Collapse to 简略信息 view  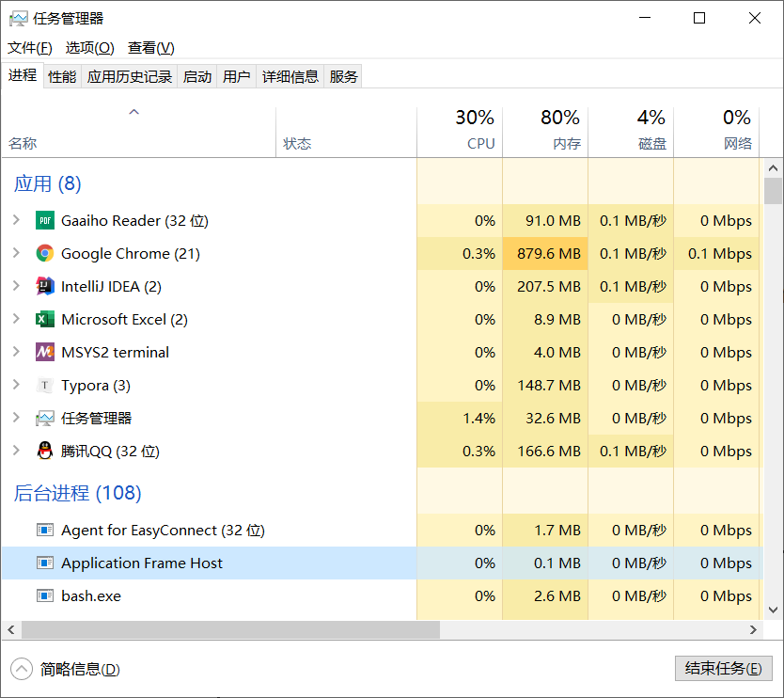(66, 670)
